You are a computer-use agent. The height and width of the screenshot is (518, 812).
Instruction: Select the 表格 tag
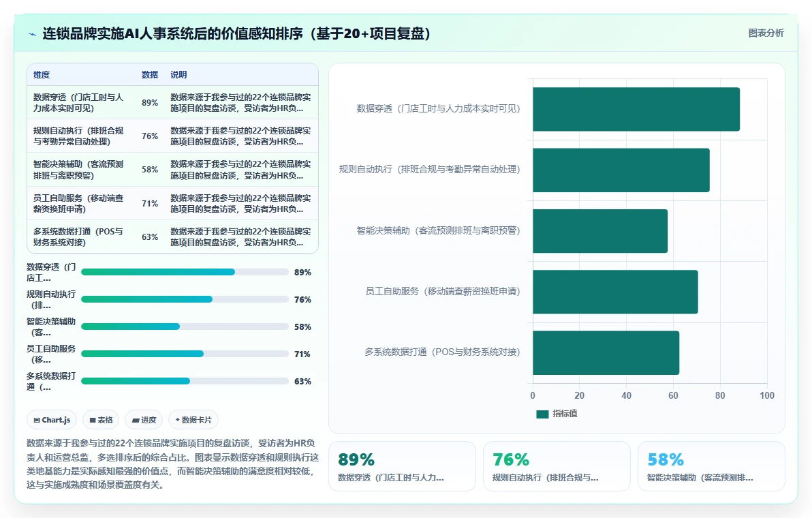(x=101, y=420)
